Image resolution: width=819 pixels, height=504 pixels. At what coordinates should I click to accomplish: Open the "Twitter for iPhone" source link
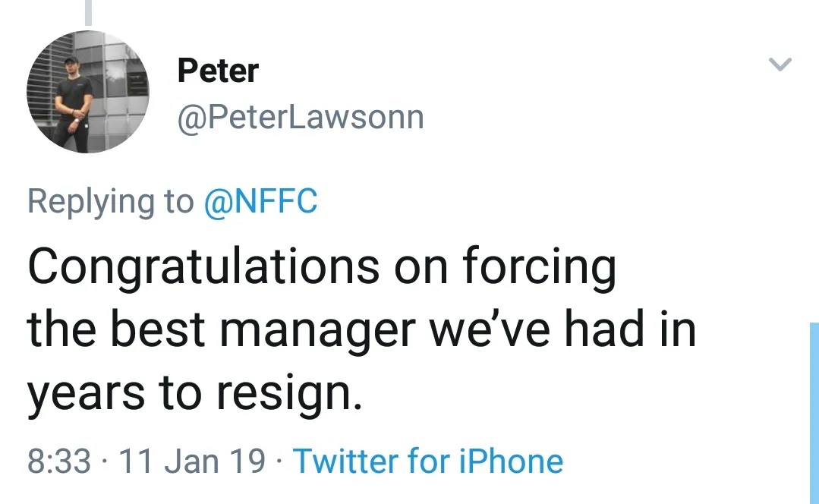pos(427,461)
